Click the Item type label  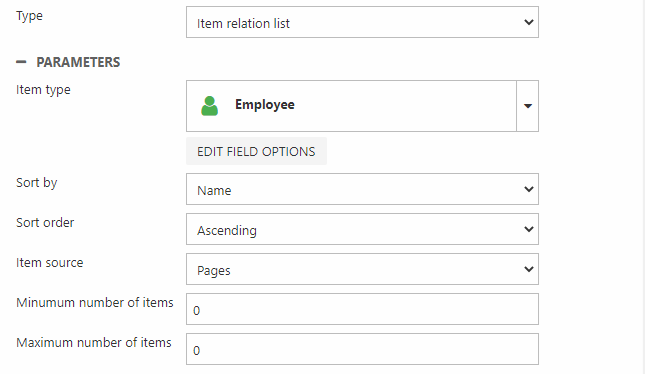tap(43, 90)
